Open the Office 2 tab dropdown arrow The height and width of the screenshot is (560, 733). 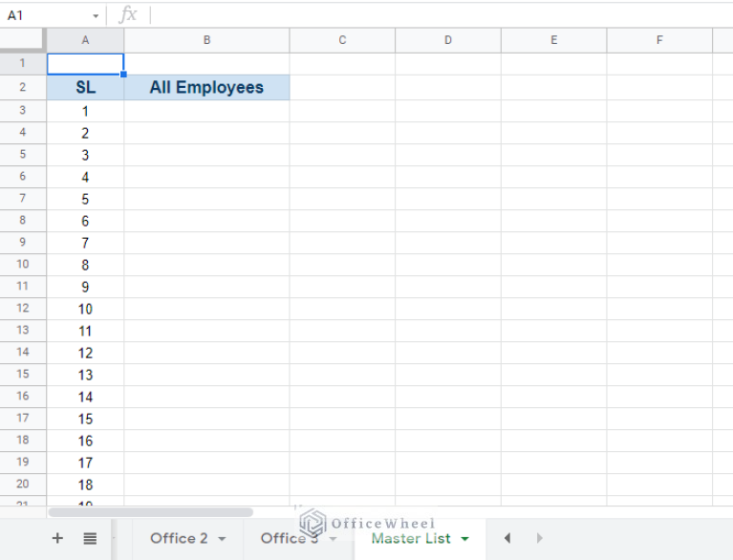pyautogui.click(x=222, y=539)
